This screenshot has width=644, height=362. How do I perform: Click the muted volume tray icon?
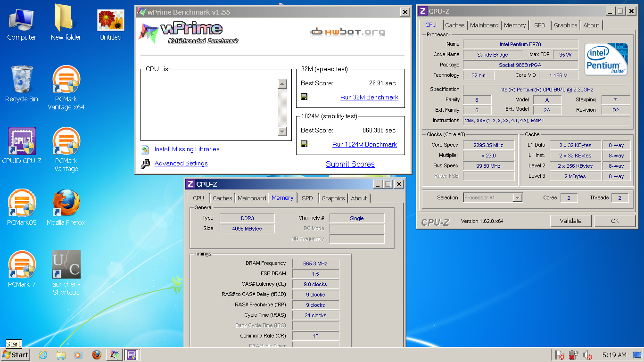pyautogui.click(x=587, y=355)
